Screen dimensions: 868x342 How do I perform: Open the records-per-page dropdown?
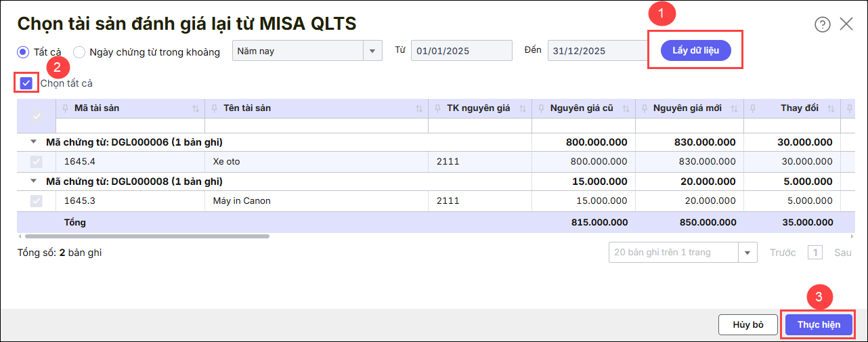pyautogui.click(x=747, y=253)
